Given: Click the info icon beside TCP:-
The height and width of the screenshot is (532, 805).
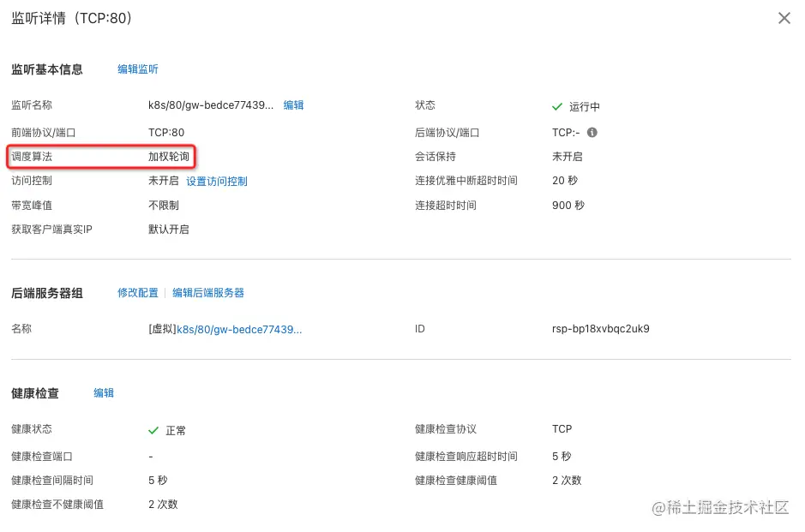Looking at the screenshot, I should click(592, 133).
